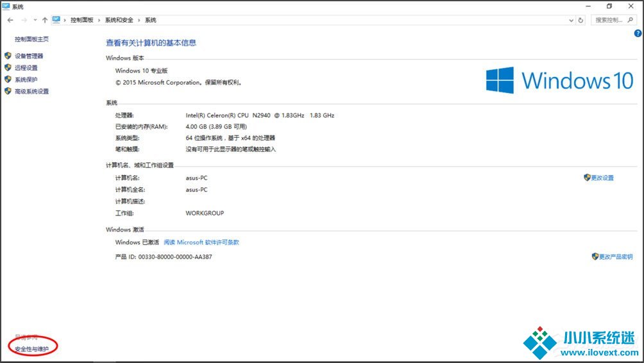Open 控制面板主页 link in sidebar
This screenshot has width=644, height=363.
click(31, 39)
